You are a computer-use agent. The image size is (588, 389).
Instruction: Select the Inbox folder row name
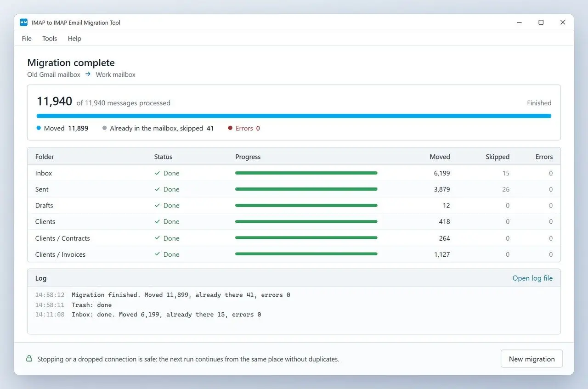(x=44, y=173)
